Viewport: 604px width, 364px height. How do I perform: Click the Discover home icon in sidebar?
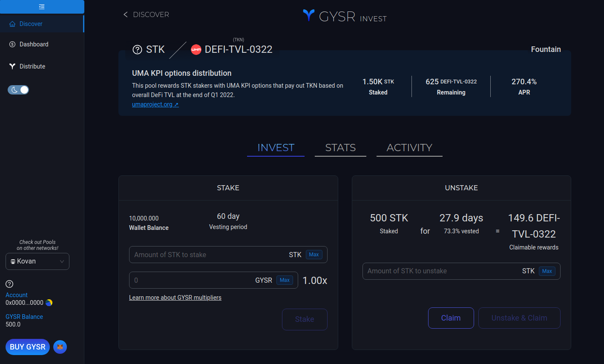(x=12, y=24)
